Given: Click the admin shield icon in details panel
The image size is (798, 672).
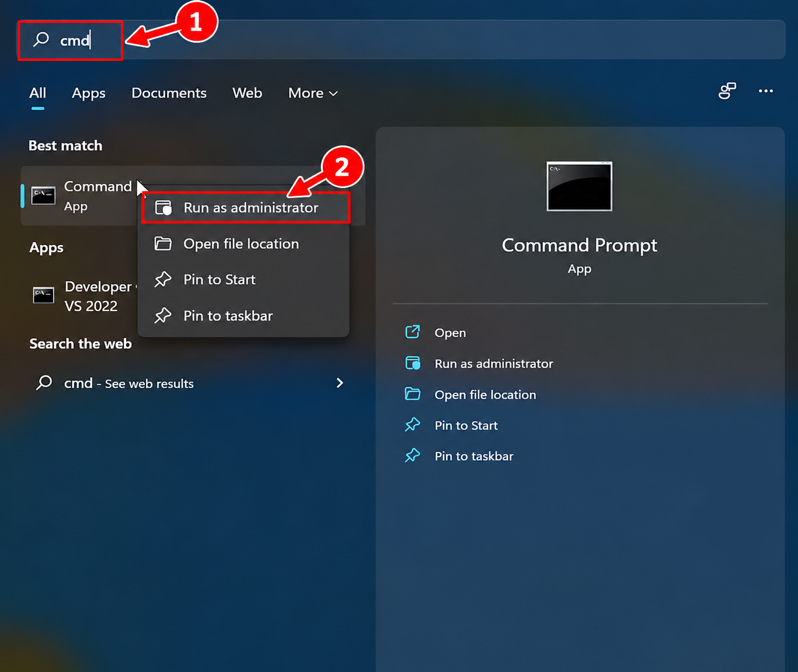Looking at the screenshot, I should pos(413,363).
